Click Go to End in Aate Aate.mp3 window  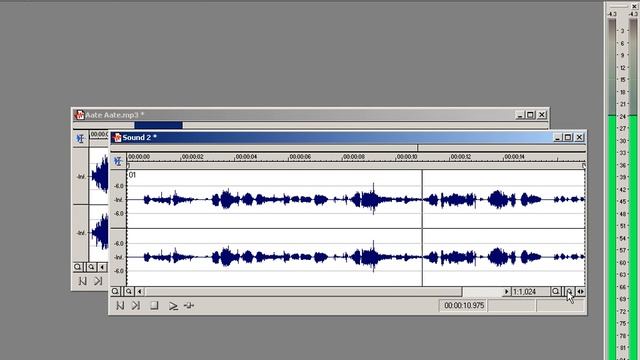(98, 281)
